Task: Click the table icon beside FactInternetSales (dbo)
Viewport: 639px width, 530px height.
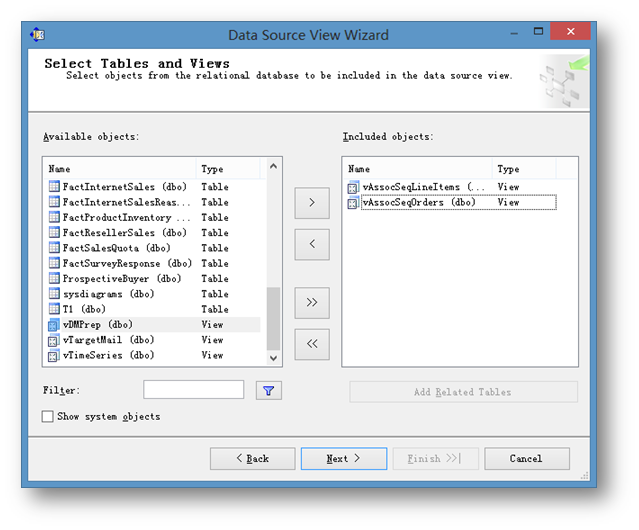Action: [54, 187]
